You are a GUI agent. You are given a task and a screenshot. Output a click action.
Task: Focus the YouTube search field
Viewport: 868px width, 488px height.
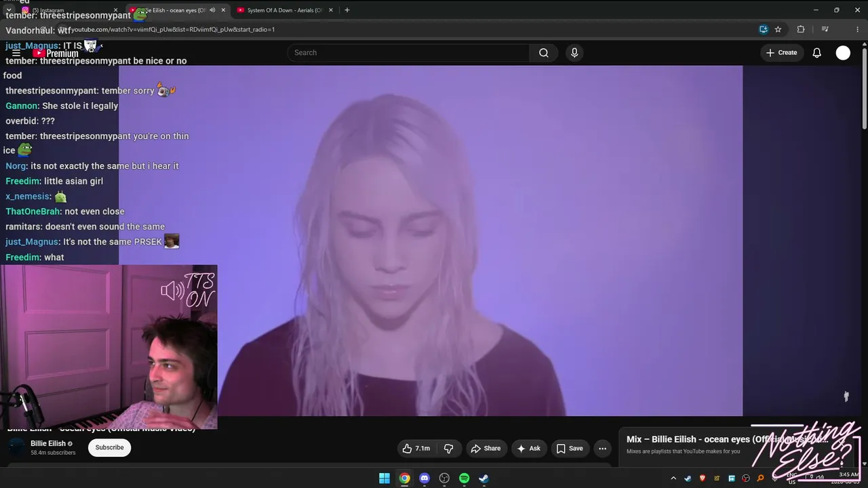(409, 53)
